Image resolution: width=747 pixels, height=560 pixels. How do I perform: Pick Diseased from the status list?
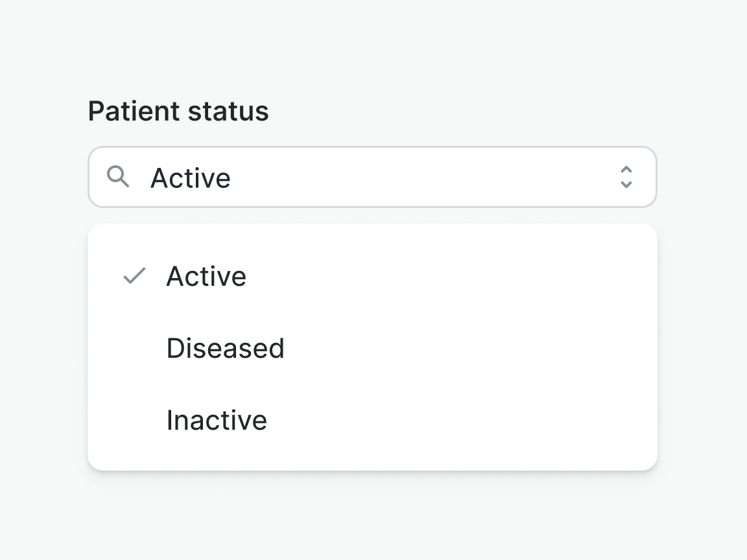click(225, 348)
